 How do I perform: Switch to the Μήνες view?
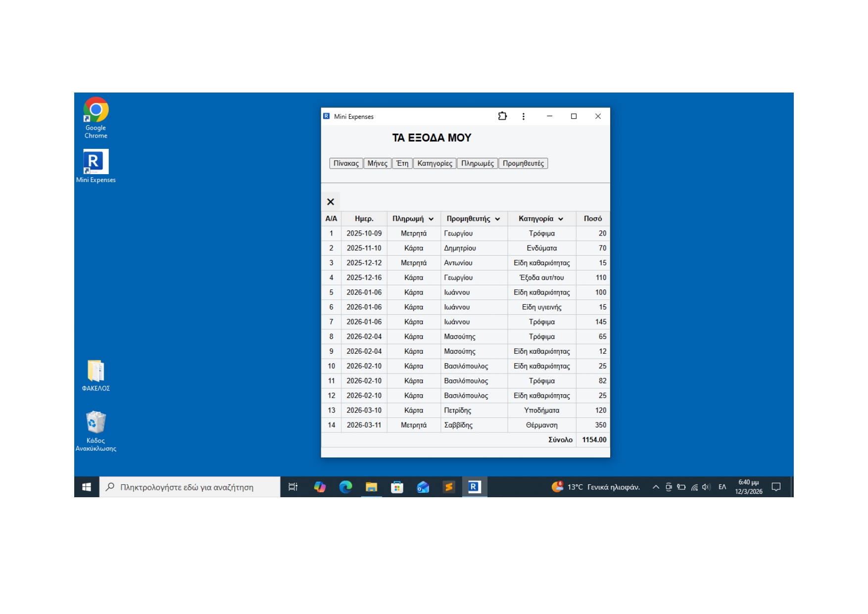point(377,163)
